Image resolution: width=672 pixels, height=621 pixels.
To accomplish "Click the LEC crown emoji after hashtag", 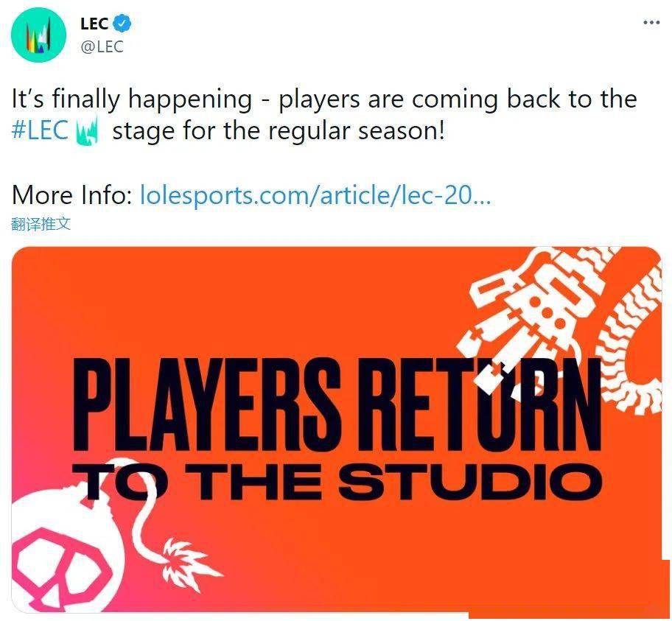I will coord(87,130).
